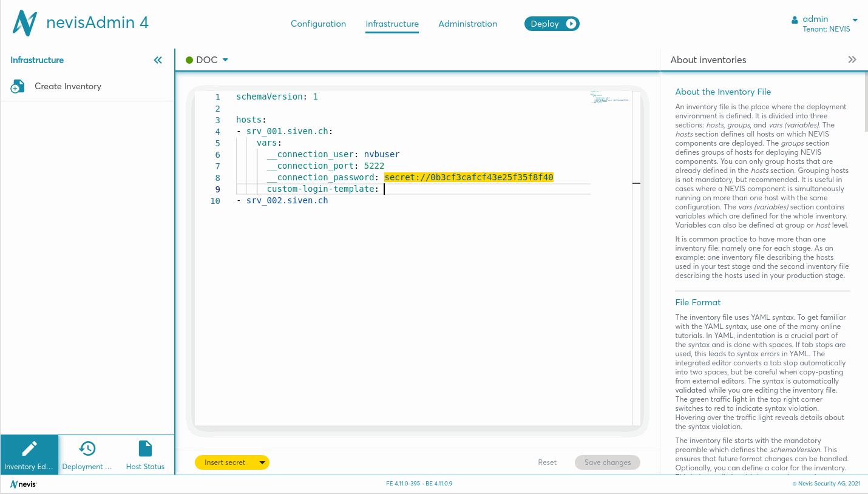The height and width of the screenshot is (494, 868).
Task: Click the play icon in Deploy button
Action: coord(571,24)
